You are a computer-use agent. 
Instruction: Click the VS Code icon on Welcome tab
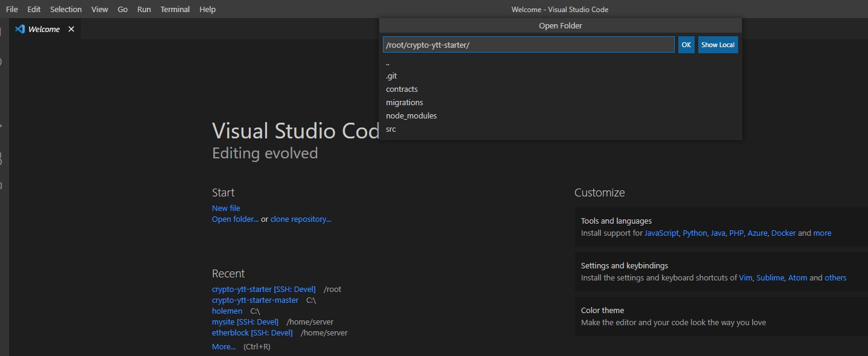[x=19, y=29]
